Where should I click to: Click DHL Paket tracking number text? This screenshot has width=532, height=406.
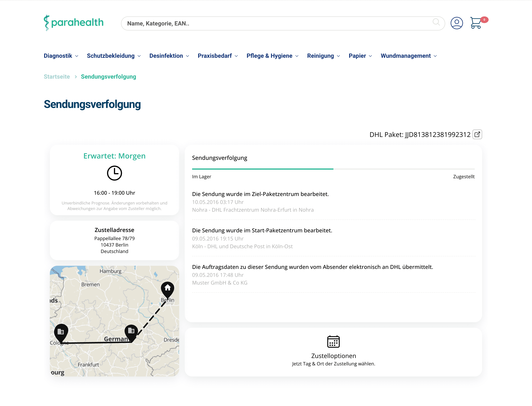pos(420,135)
